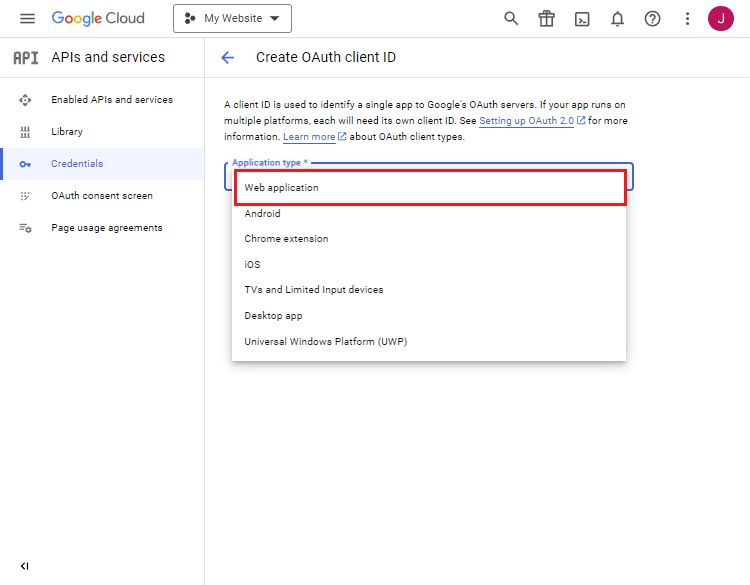Click the Credentials key icon
Viewport: 750px width, 585px height.
pyautogui.click(x=25, y=164)
